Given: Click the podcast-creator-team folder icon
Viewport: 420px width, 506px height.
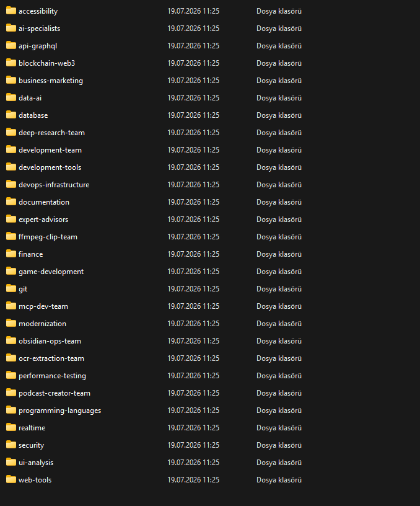Looking at the screenshot, I should pos(11,393).
